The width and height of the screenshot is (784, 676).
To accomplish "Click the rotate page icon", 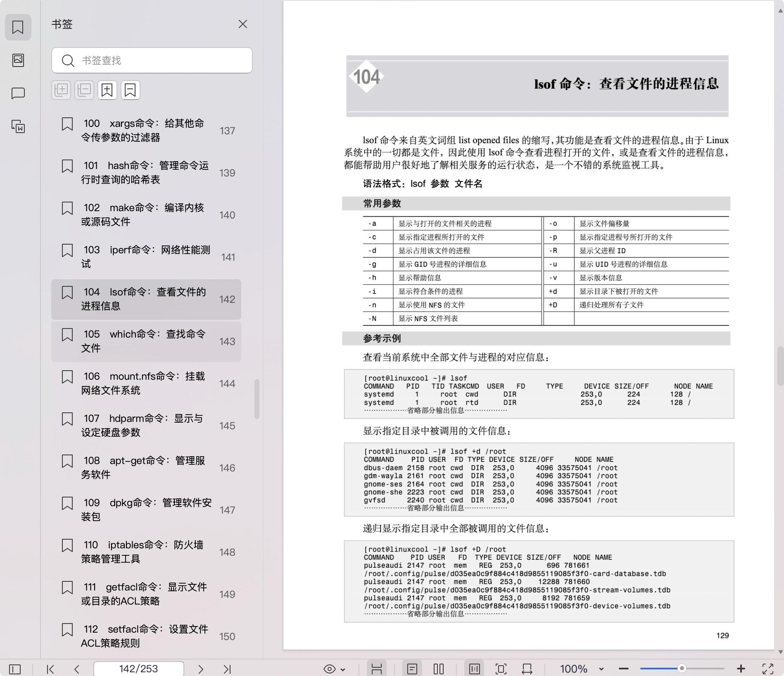I will point(527,669).
